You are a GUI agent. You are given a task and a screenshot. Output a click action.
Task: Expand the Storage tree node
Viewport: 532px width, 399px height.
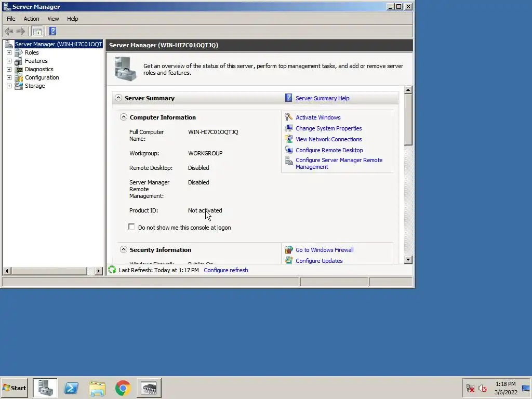[9, 86]
